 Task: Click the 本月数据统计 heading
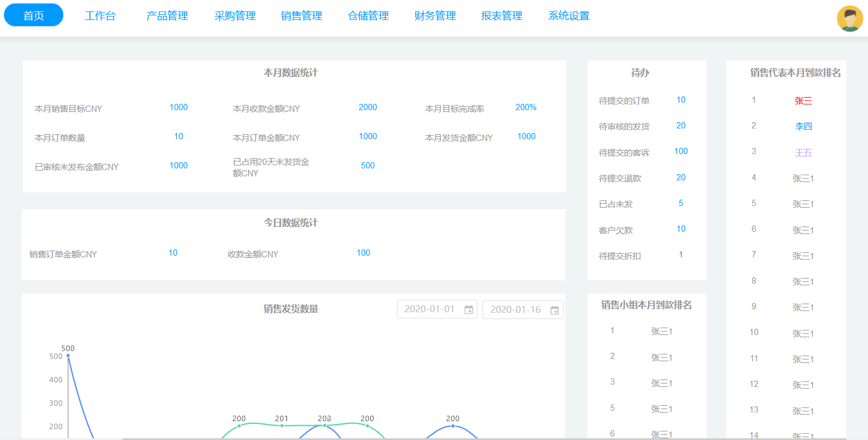pos(291,73)
